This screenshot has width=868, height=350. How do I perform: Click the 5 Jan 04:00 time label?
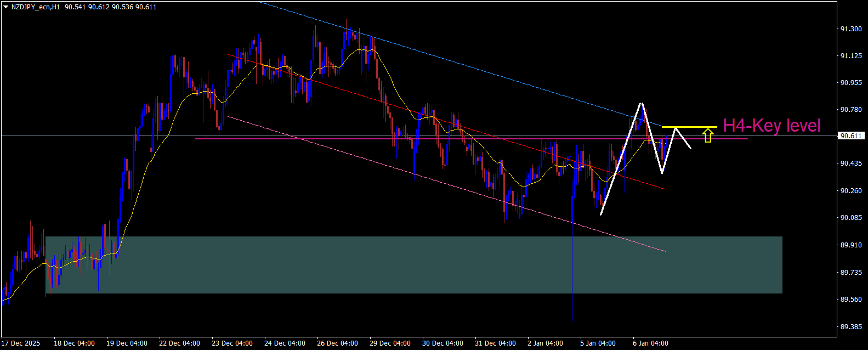pos(598,343)
